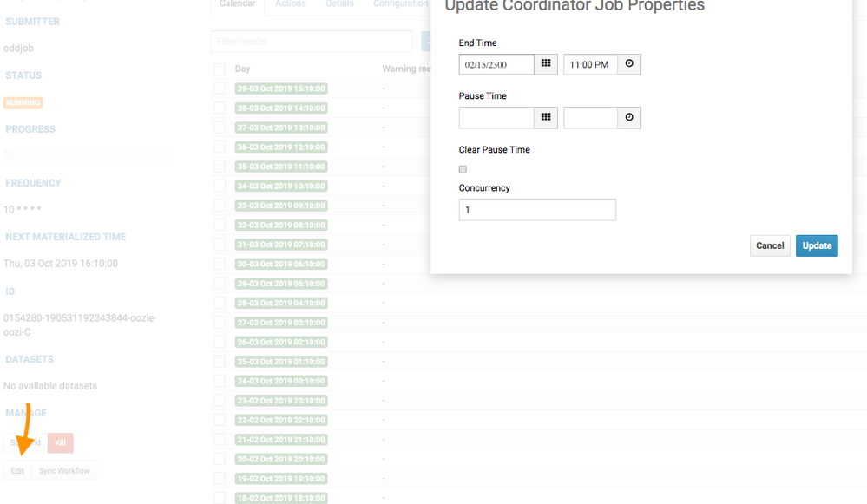Cancel the coordinator properties dialog
This screenshot has width=867, height=504.
point(770,245)
